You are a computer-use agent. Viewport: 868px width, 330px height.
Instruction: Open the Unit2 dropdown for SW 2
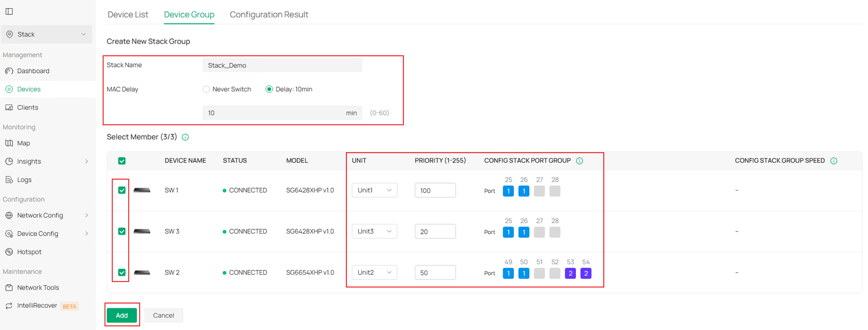pos(375,273)
